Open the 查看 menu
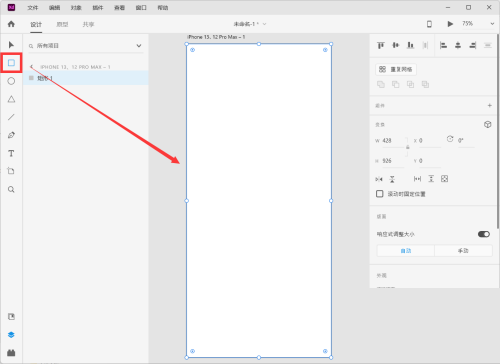500x364 pixels. pos(119,7)
